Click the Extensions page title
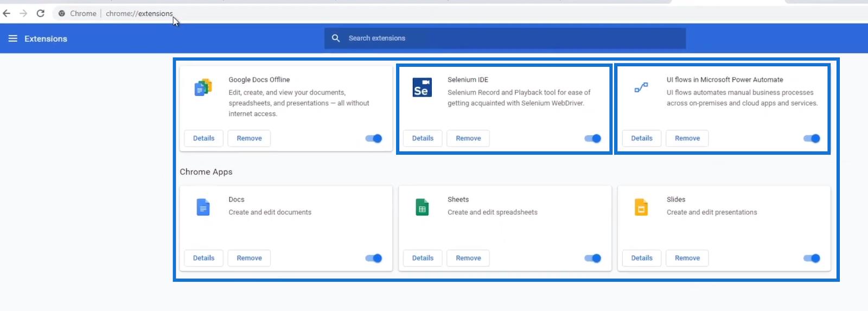Screen dimensions: 868x311 pyautogui.click(x=46, y=39)
